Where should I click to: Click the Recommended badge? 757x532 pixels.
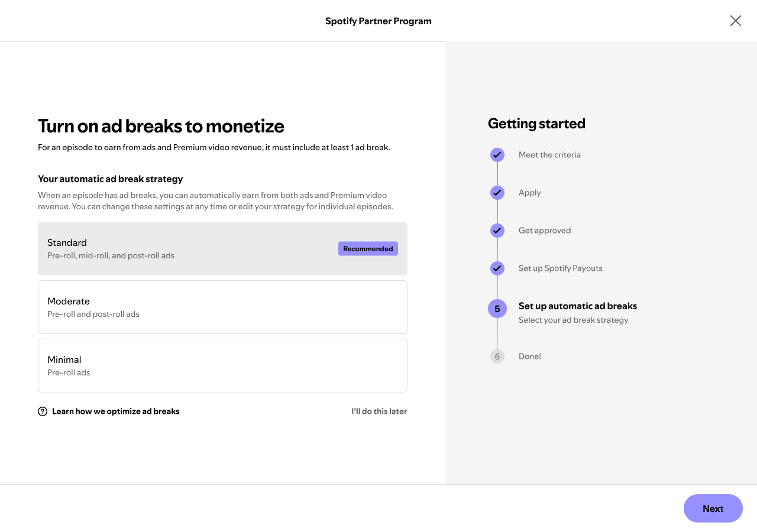tap(368, 249)
